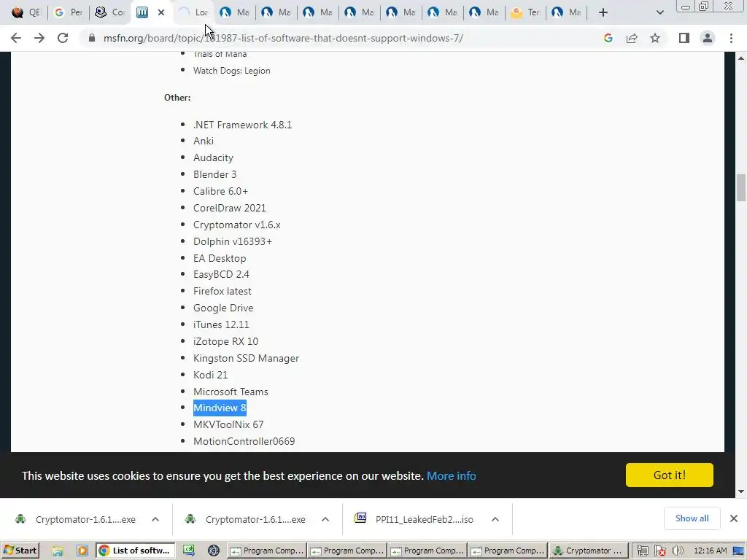Open the Windows Start menu

coord(20,551)
